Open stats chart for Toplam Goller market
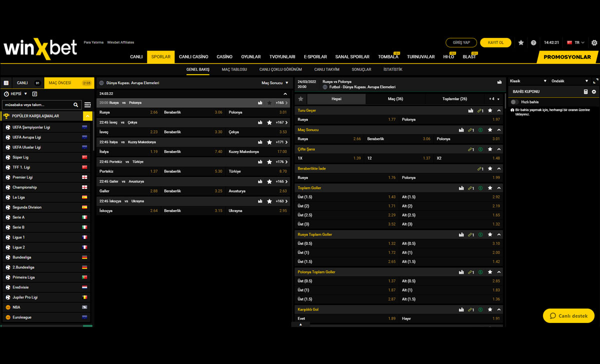 (461, 188)
